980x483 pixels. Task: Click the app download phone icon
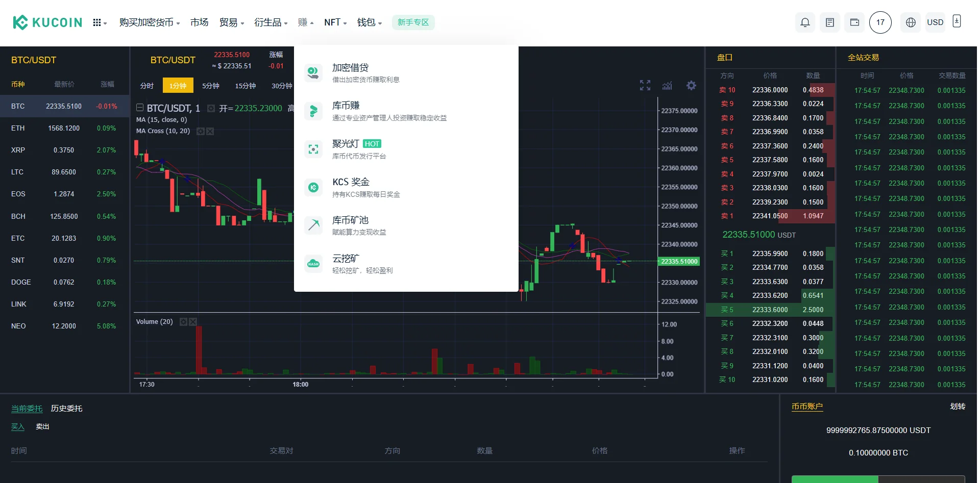coord(957,21)
